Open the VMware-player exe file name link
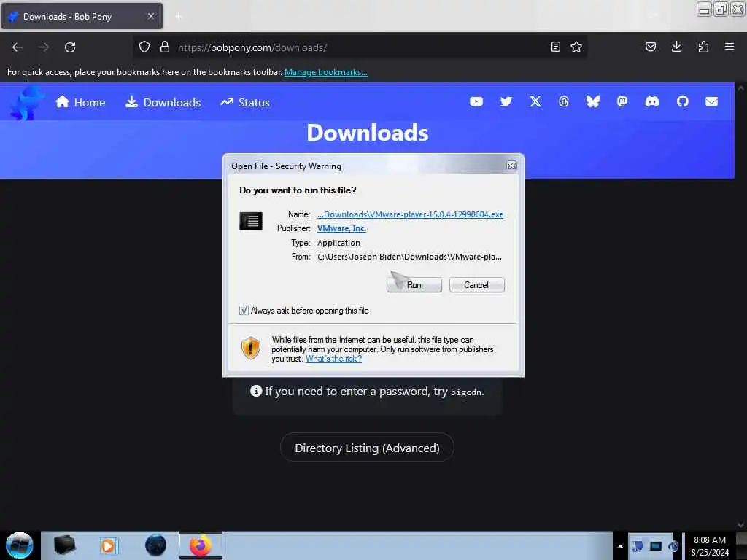747x560 pixels. point(410,214)
